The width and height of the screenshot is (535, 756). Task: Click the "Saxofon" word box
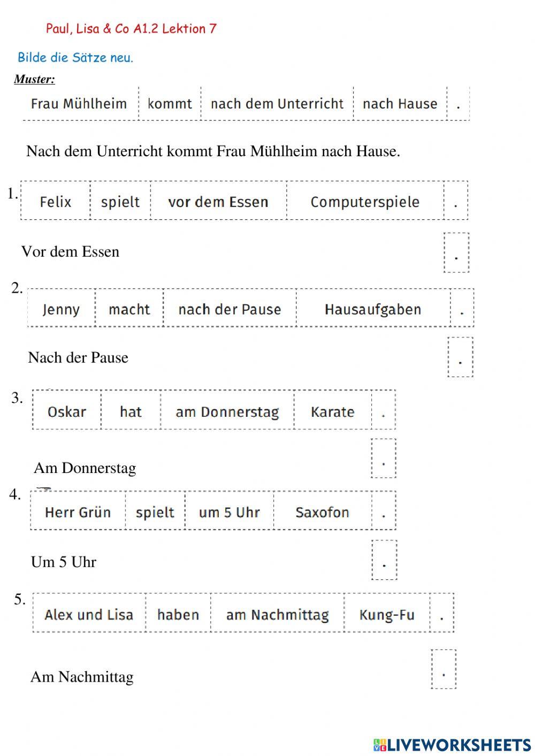pyautogui.click(x=322, y=512)
